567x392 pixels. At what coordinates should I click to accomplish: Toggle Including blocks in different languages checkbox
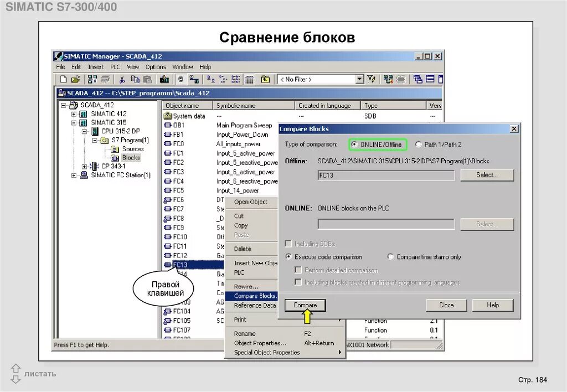click(x=298, y=282)
